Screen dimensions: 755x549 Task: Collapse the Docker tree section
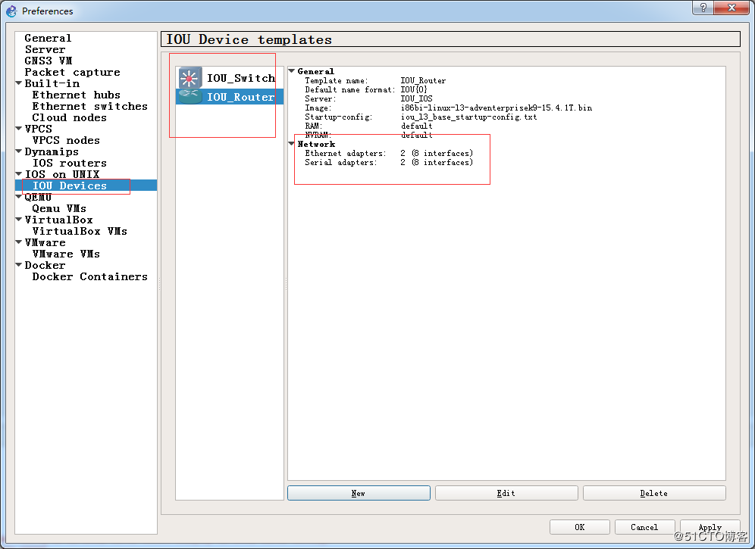point(19,264)
